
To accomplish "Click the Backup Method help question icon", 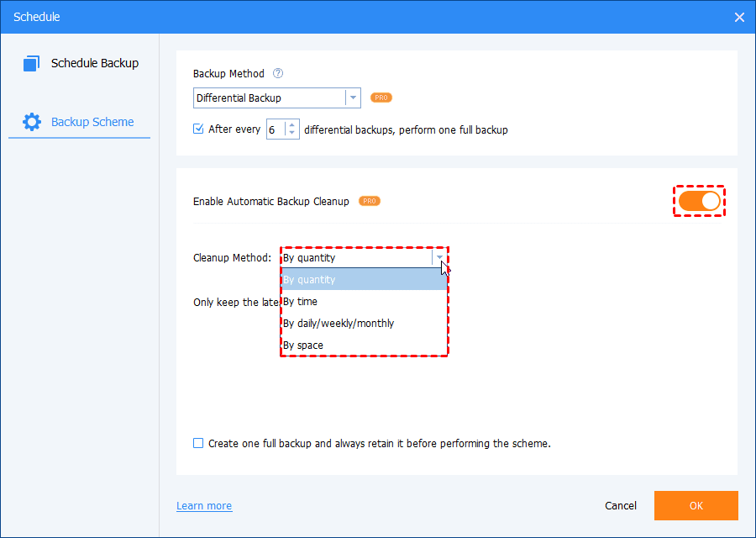I will pyautogui.click(x=278, y=74).
